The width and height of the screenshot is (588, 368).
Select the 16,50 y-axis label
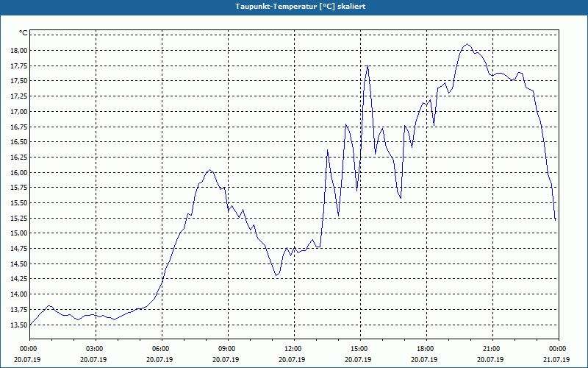(19, 142)
